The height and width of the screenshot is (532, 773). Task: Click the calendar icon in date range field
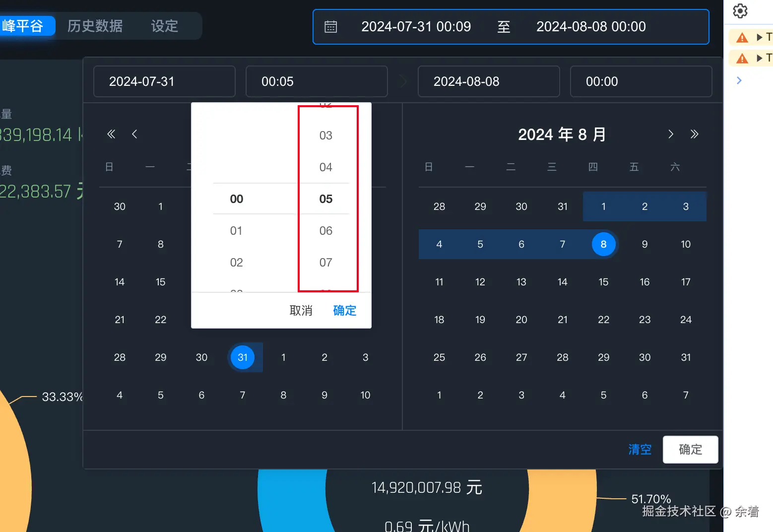[330, 27]
